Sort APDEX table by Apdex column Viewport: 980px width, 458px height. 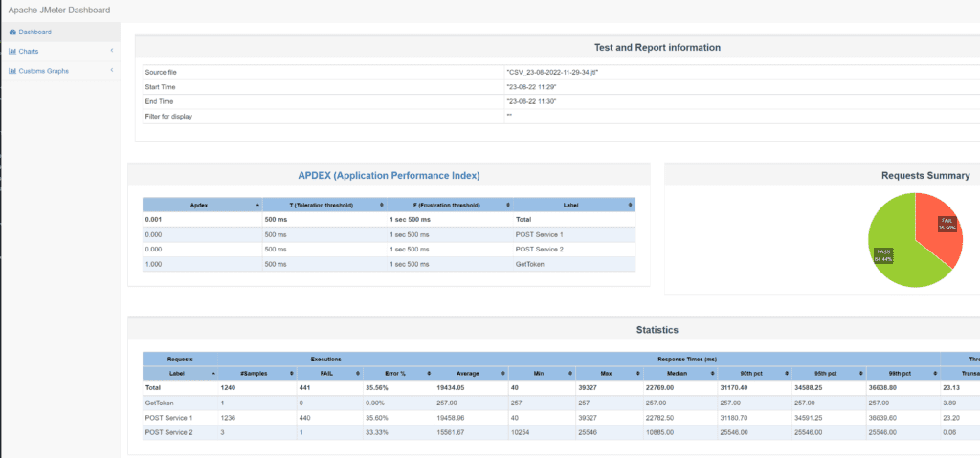[x=203, y=205]
